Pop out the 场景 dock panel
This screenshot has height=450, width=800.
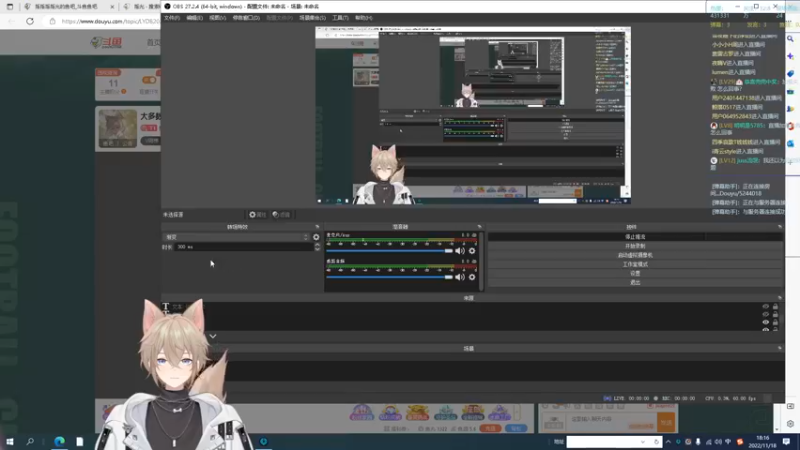[x=780, y=348]
